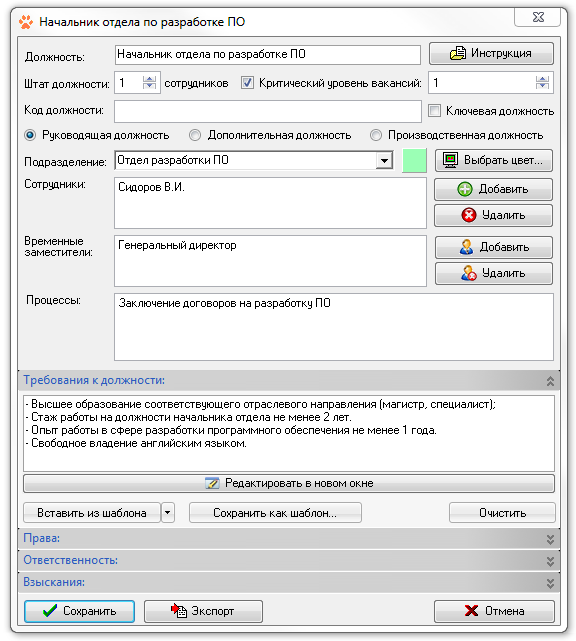Screen dimensions: 576x641
Task: Select Производственная должность radio button
Action: tap(376, 135)
